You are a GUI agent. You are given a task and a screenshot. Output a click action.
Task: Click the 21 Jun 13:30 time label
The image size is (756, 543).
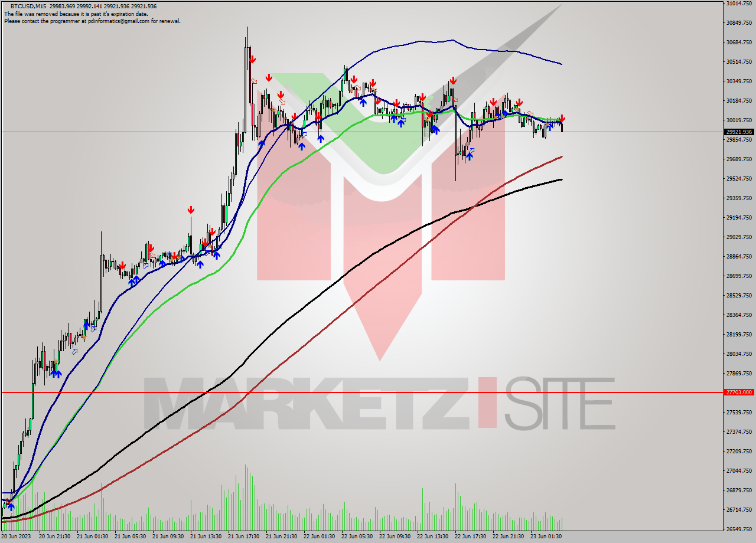tap(206, 537)
